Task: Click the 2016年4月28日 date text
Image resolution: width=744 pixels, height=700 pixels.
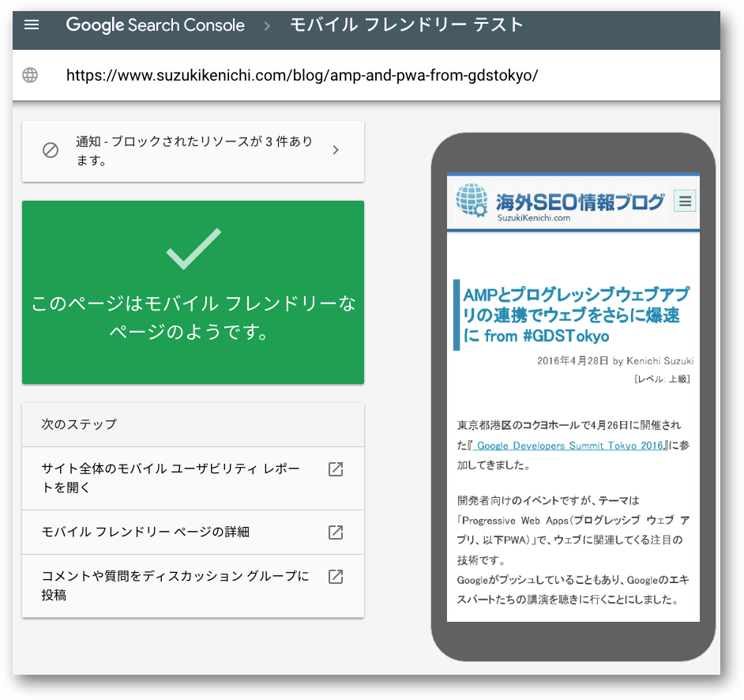Action: (573, 361)
